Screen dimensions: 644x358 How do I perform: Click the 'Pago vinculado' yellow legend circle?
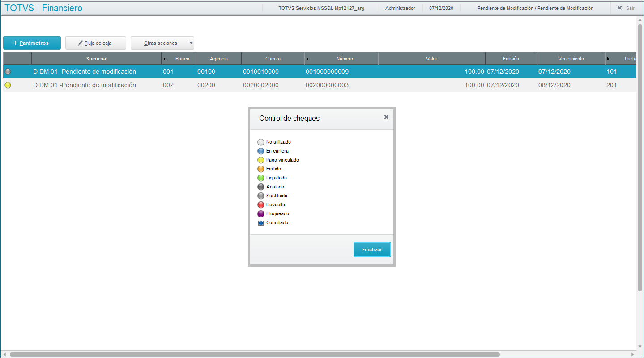point(261,160)
